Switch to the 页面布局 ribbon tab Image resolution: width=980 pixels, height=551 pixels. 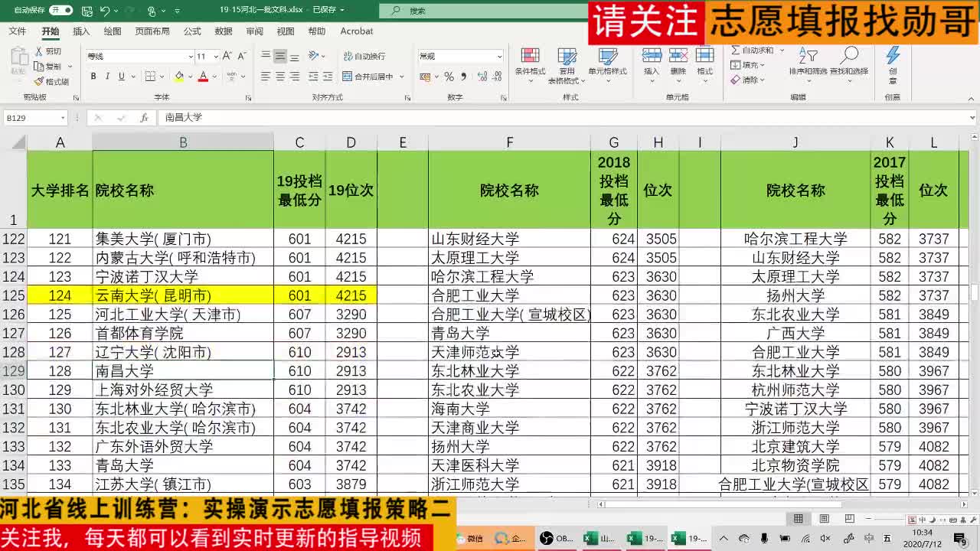(152, 31)
